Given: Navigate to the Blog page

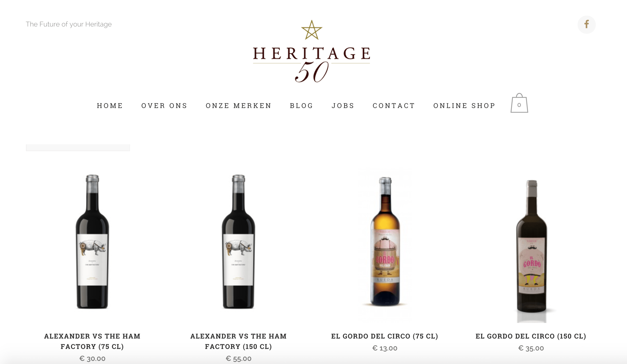Looking at the screenshot, I should point(302,106).
